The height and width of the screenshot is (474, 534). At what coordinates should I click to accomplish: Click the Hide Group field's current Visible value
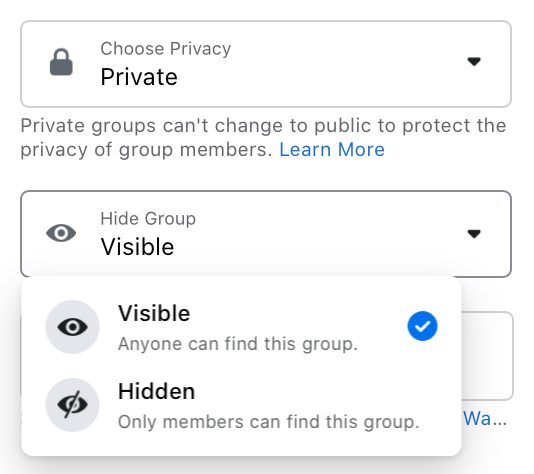point(137,247)
